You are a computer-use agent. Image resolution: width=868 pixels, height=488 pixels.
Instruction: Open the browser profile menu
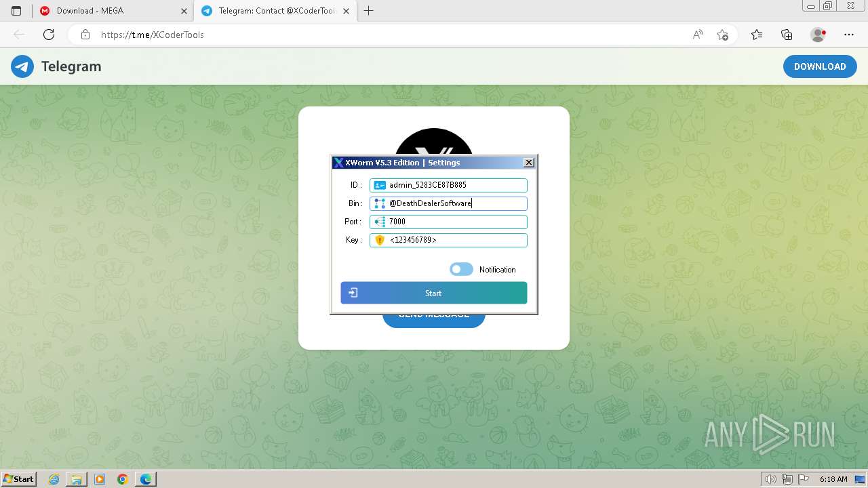(818, 35)
